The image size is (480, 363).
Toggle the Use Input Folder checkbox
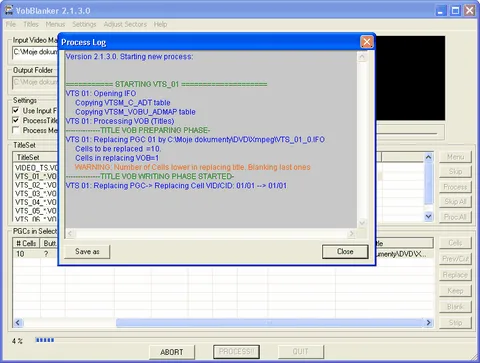coord(16,110)
